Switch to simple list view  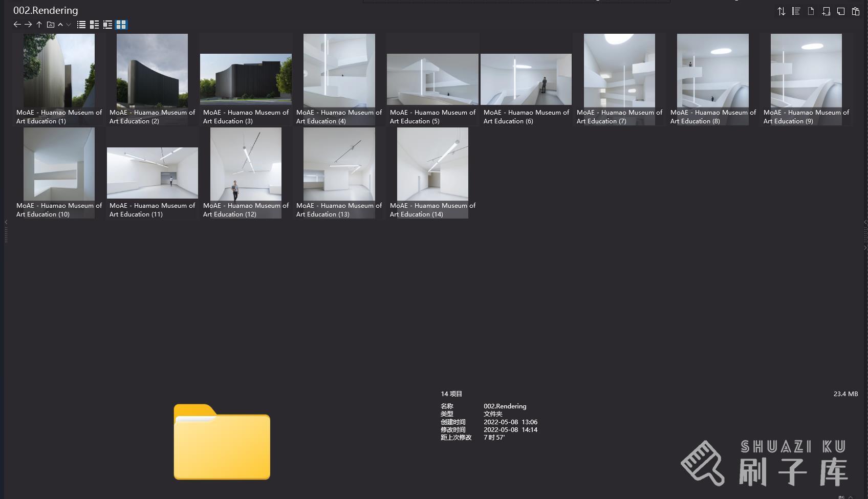81,25
